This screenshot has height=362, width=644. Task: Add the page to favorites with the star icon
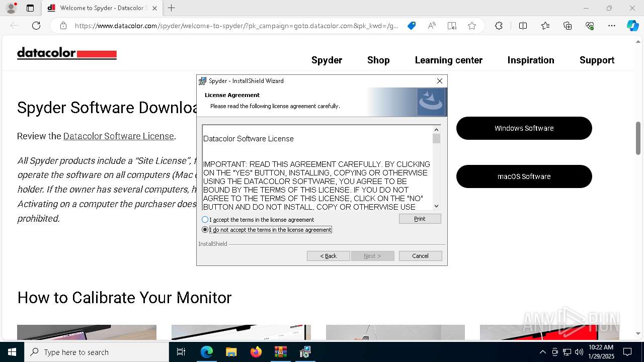click(472, 26)
